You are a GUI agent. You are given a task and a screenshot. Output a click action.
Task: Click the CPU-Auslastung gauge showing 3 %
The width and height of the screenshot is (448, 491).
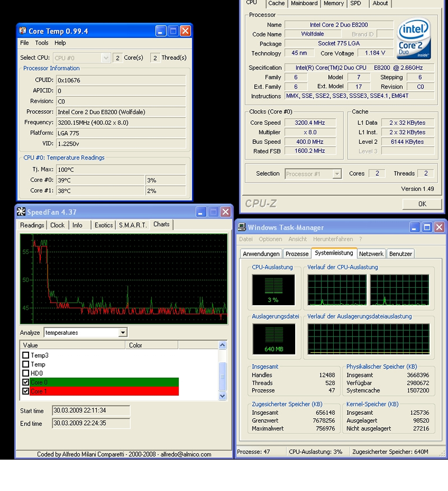273,289
